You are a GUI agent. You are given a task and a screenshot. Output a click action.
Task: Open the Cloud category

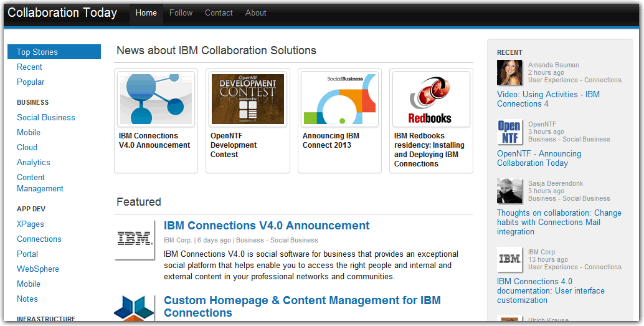tap(27, 147)
